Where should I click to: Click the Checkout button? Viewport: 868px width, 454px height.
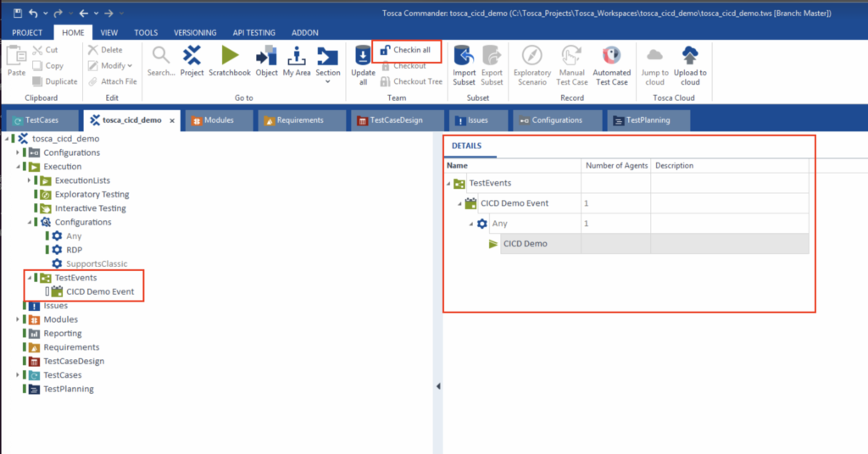[403, 66]
